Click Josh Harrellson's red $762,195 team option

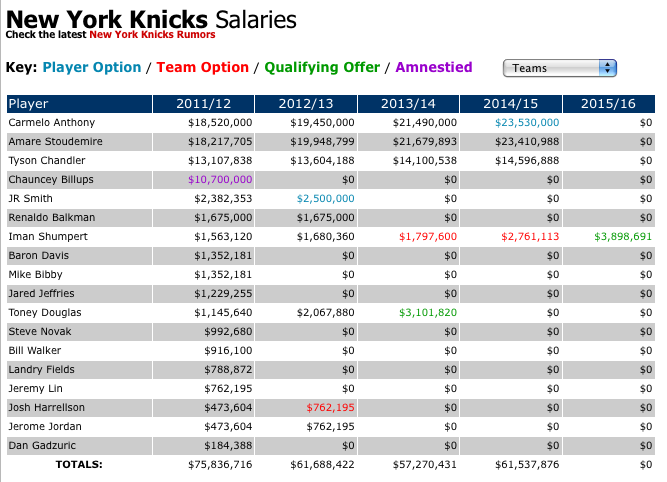[331, 408]
